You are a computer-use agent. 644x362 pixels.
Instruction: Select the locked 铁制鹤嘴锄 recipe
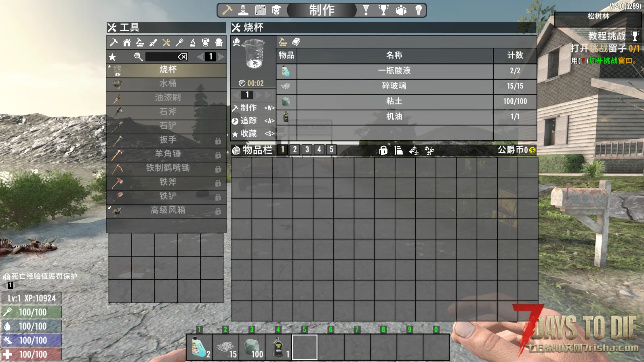(166, 168)
